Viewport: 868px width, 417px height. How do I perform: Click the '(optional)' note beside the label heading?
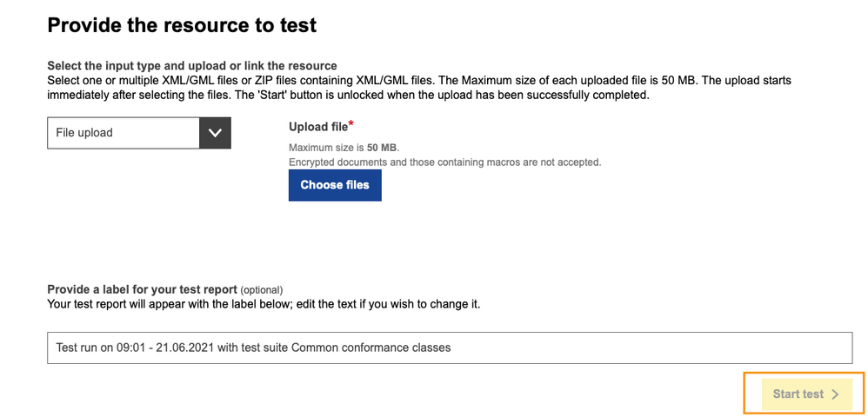click(262, 290)
